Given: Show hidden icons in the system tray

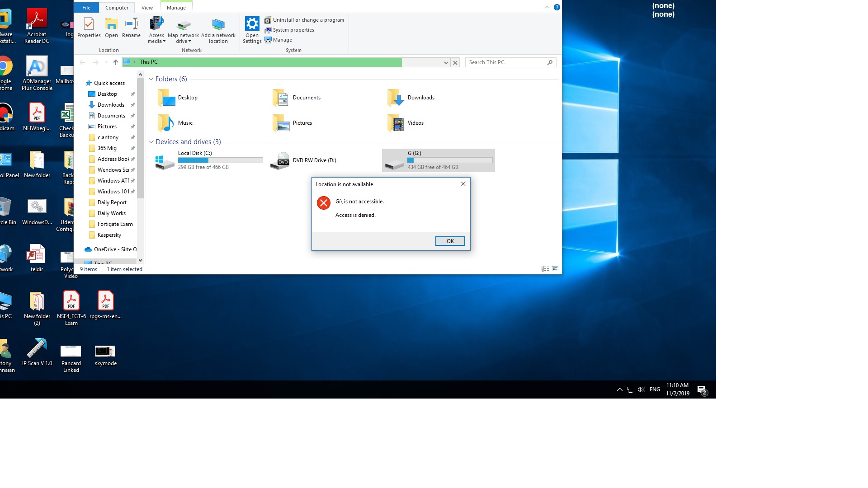Looking at the screenshot, I should tap(619, 389).
